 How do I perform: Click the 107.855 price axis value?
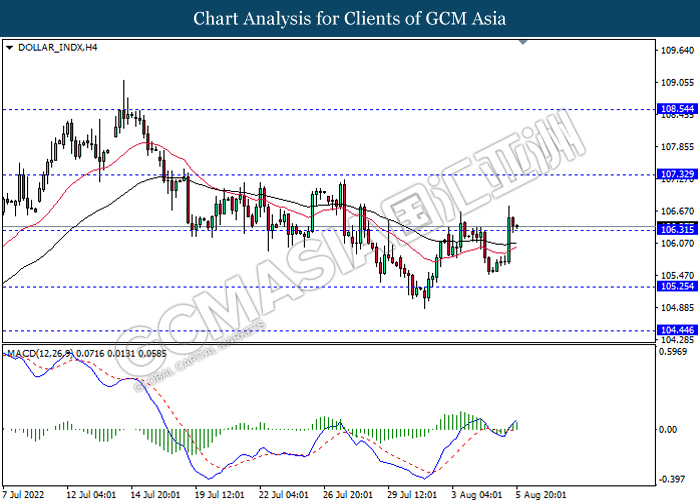[677, 147]
